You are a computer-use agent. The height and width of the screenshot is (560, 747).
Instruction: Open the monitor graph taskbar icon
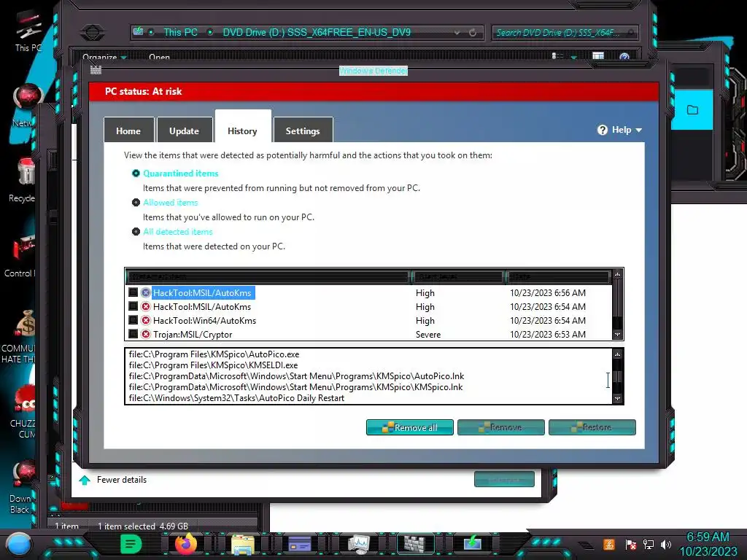point(358,544)
